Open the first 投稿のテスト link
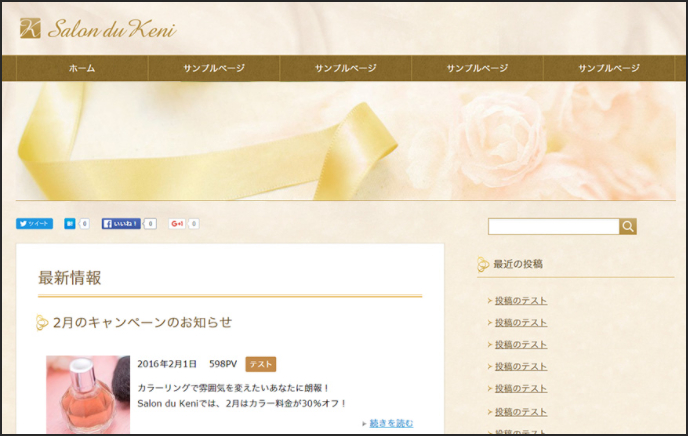The width and height of the screenshot is (688, 436). click(x=521, y=300)
